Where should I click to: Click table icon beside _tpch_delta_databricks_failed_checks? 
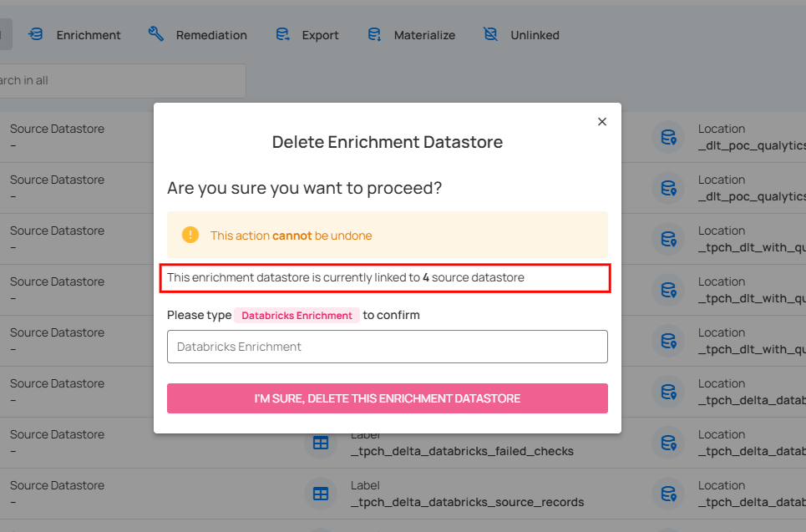click(321, 443)
